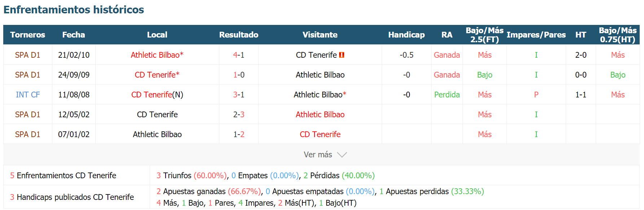Click CD Tenerife(N) team in the 2008 match
Image resolution: width=644 pixels, height=210 pixels.
[x=157, y=95]
